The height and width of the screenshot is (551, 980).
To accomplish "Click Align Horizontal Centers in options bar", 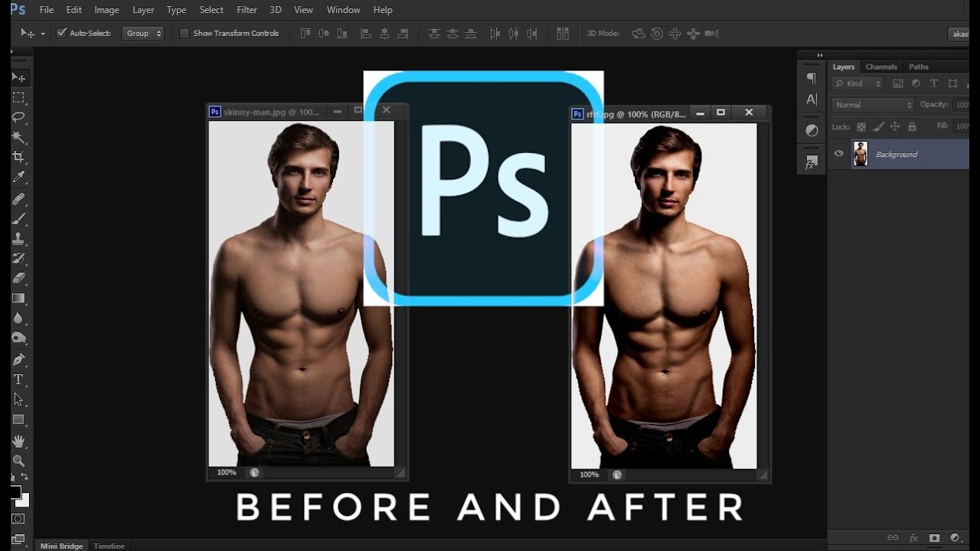I will pos(384,33).
